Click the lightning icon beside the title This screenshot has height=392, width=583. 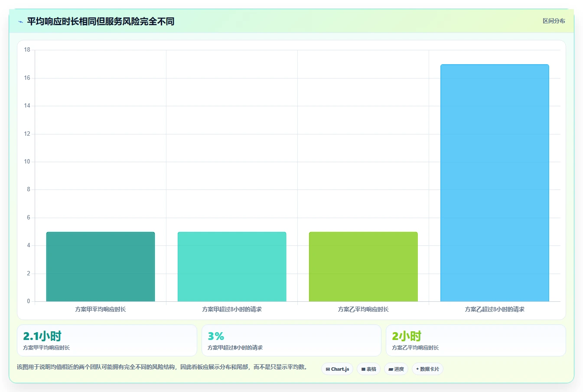[x=20, y=22]
